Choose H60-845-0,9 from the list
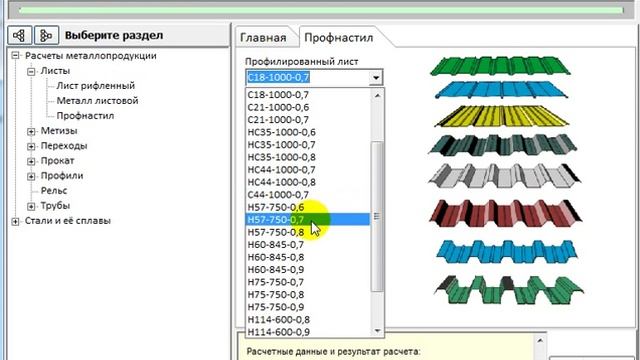The width and height of the screenshot is (640, 360). click(308, 269)
